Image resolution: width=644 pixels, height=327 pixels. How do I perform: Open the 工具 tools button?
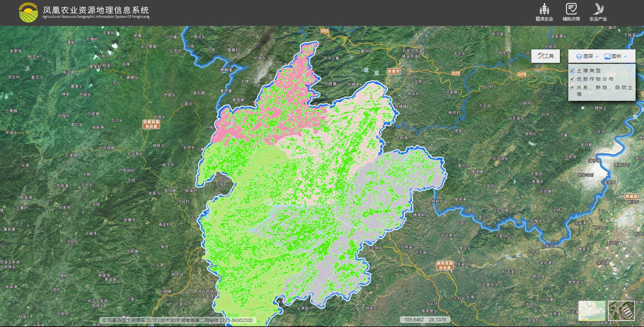(545, 56)
